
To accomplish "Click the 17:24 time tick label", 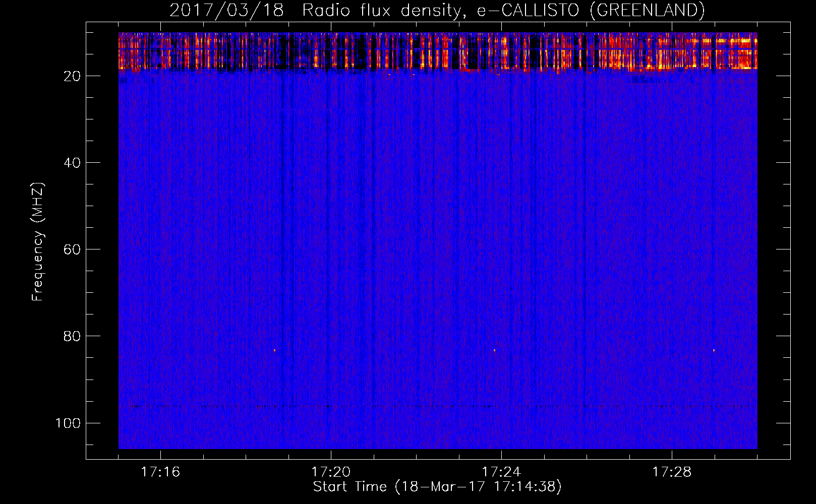I will click(501, 472).
